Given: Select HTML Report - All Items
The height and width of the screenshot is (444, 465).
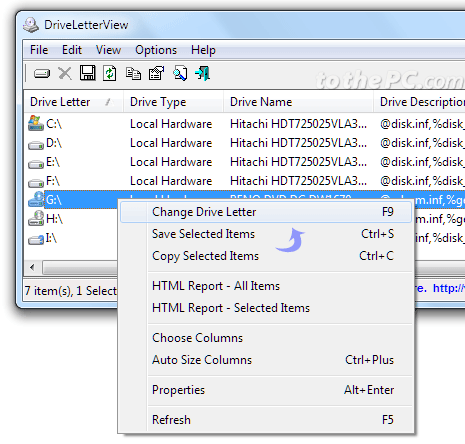Looking at the screenshot, I should tap(266, 286).
